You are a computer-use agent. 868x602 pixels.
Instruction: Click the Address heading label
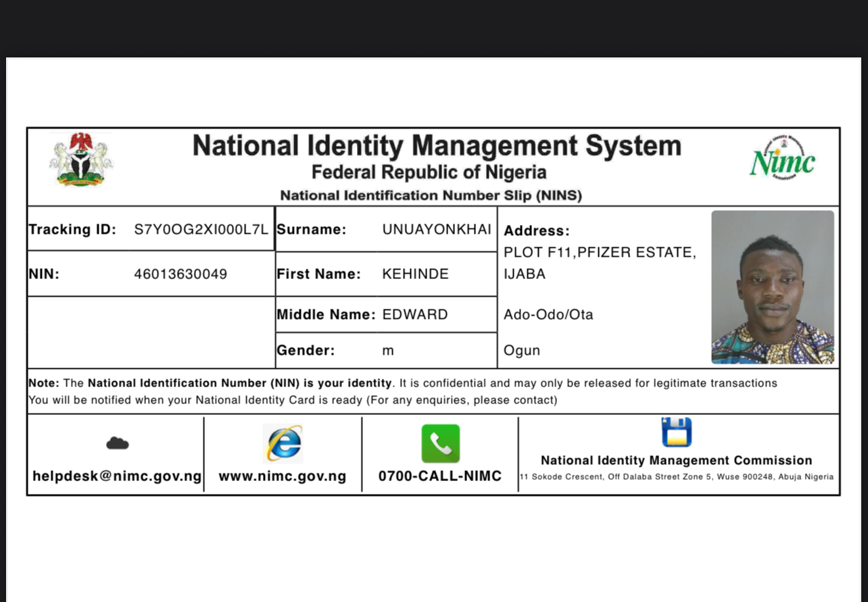tap(537, 231)
